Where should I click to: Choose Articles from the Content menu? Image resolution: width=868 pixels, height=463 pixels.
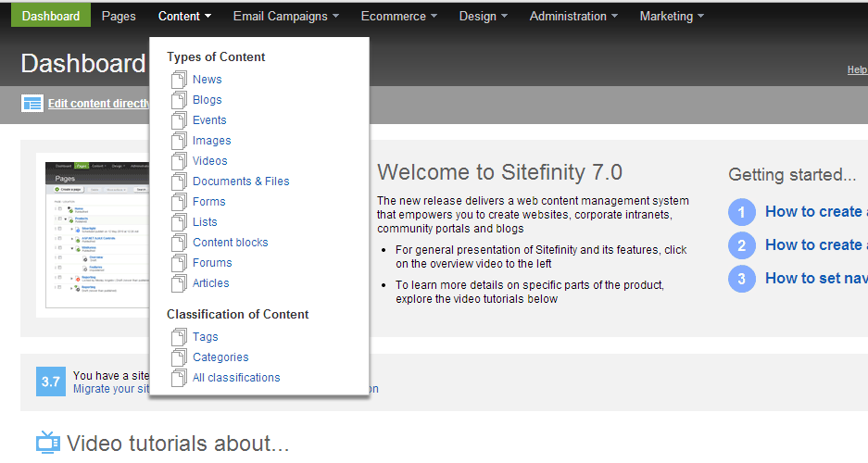tap(210, 283)
